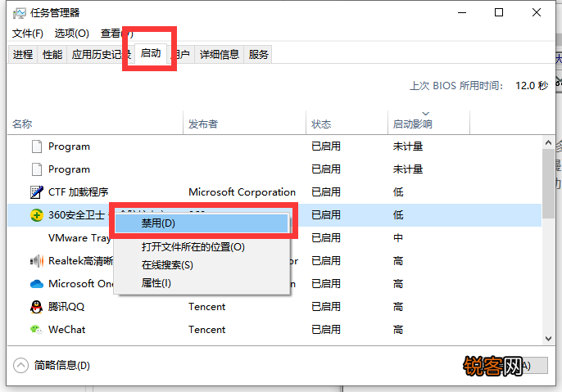Click the 腾讯QQ penguin icon
Image resolution: width=562 pixels, height=392 pixels.
[37, 307]
